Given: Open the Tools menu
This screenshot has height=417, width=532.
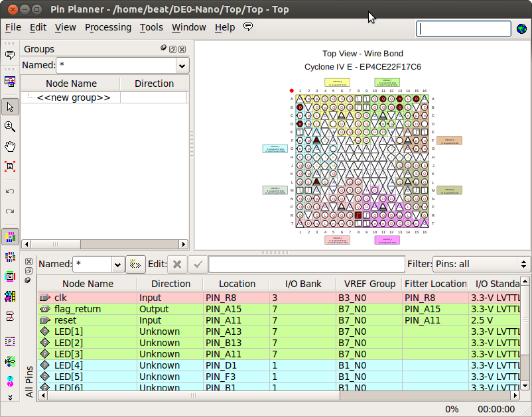Looking at the screenshot, I should click(x=151, y=27).
